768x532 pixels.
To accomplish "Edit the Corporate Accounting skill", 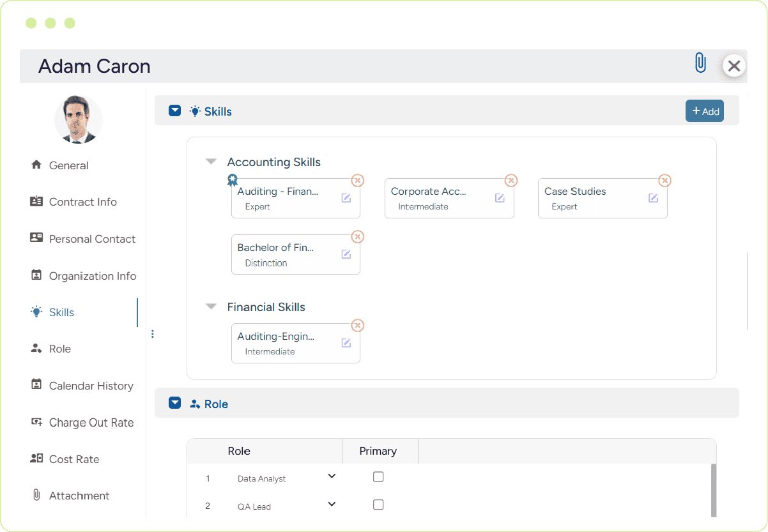I will pos(499,198).
